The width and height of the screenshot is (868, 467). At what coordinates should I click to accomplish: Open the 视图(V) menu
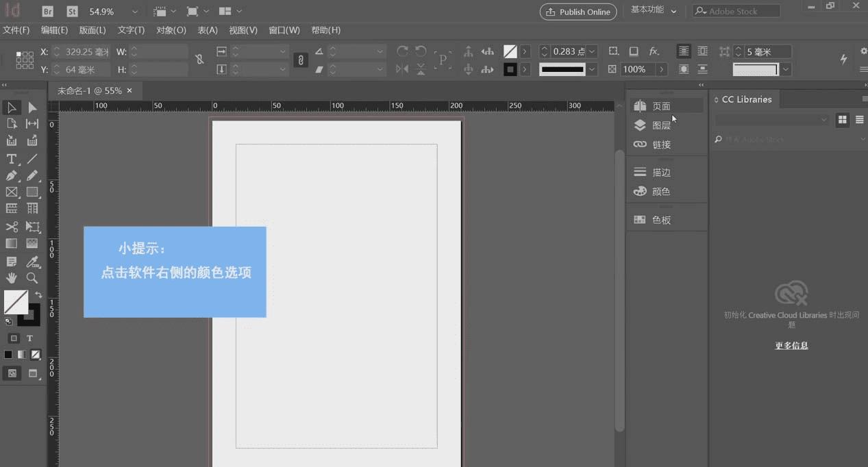(243, 30)
